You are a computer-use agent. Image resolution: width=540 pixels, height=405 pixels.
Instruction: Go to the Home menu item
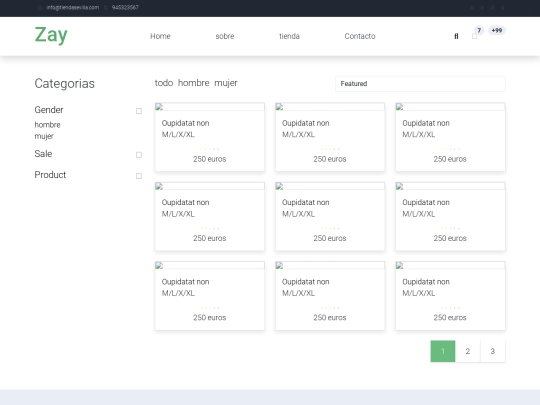click(160, 36)
